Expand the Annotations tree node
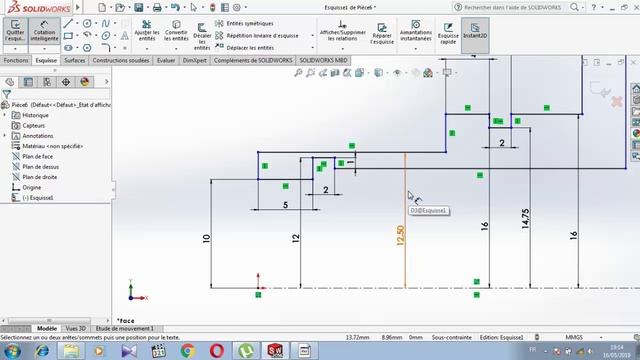This screenshot has width=640, height=360. [5, 136]
